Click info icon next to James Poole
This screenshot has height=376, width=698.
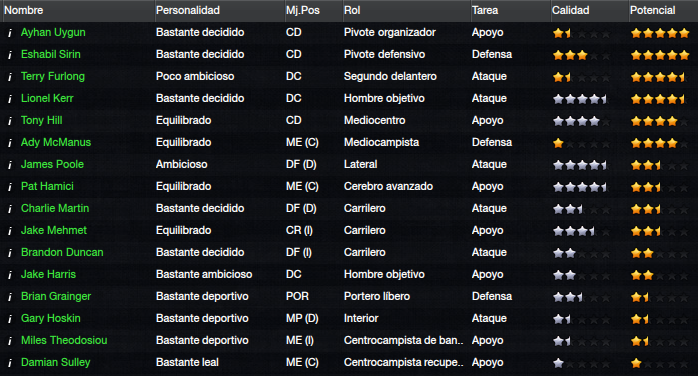(9, 165)
